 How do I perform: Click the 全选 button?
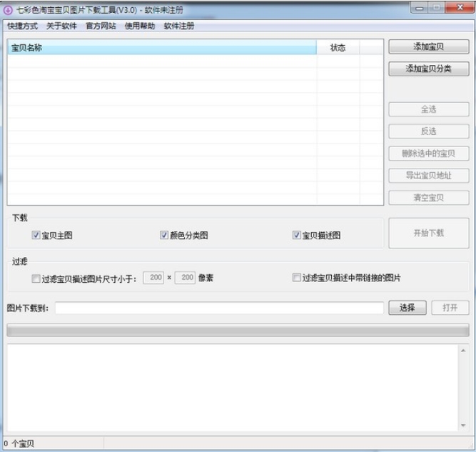[429, 109]
